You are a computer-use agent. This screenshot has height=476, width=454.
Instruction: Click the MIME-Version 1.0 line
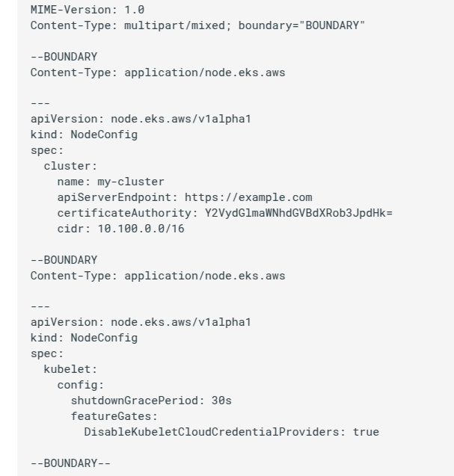point(88,10)
